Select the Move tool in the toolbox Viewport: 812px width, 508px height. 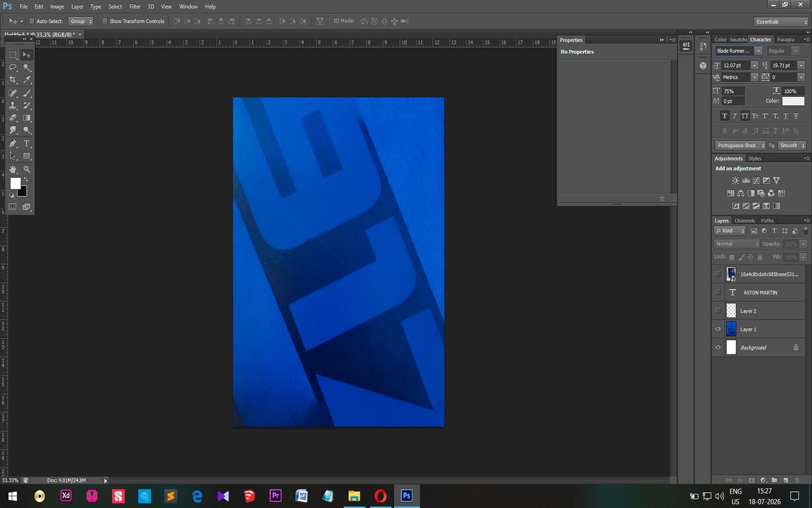(27, 55)
